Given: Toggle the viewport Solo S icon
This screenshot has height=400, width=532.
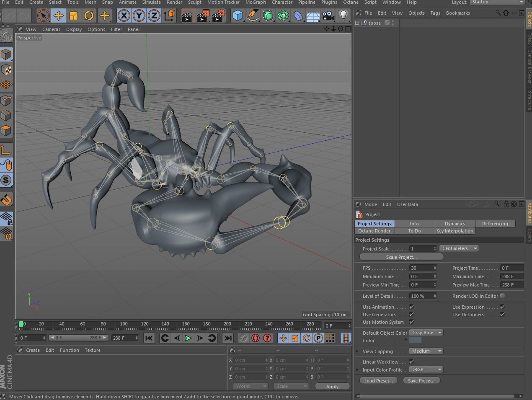Looking at the screenshot, I should 6,180.
